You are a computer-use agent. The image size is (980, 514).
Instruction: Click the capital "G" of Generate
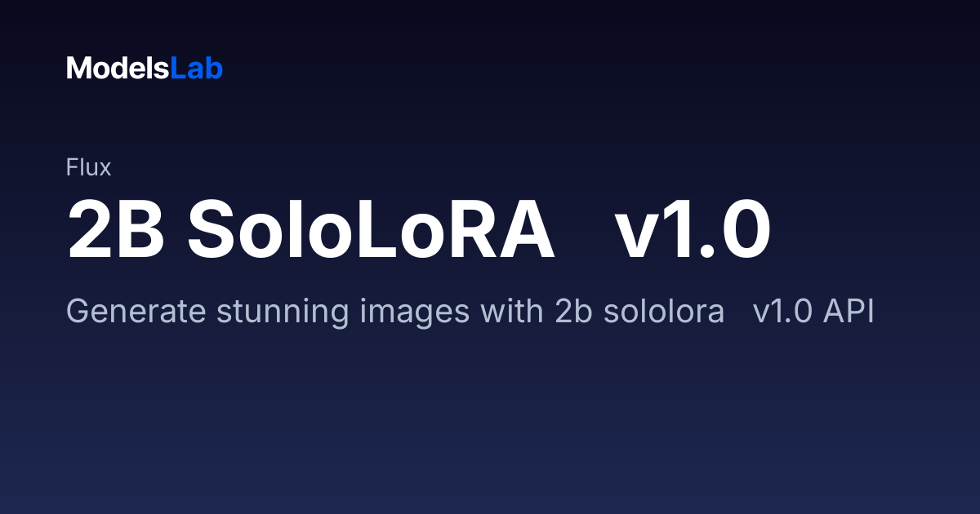coord(78,312)
